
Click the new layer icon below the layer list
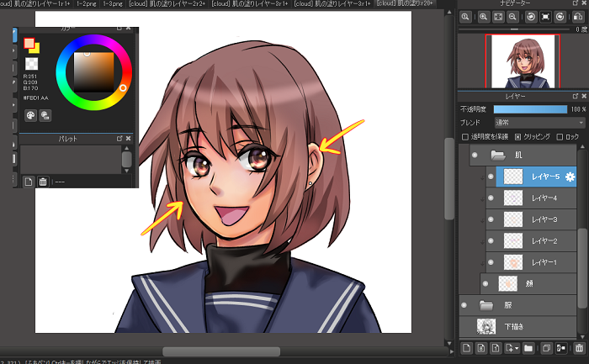point(467,347)
